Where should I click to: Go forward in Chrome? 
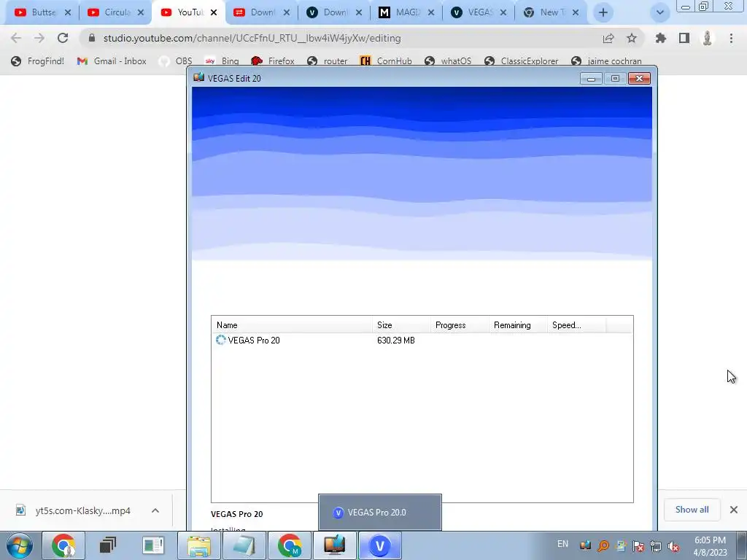click(39, 38)
